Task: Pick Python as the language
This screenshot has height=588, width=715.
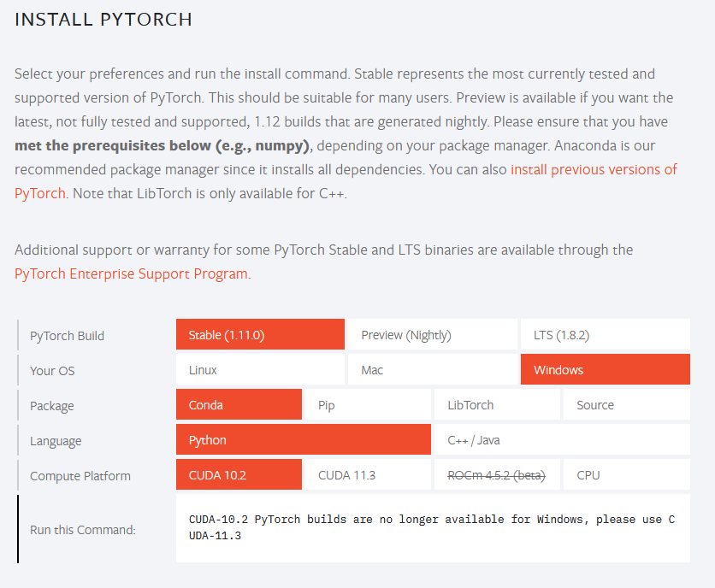Action: point(303,440)
